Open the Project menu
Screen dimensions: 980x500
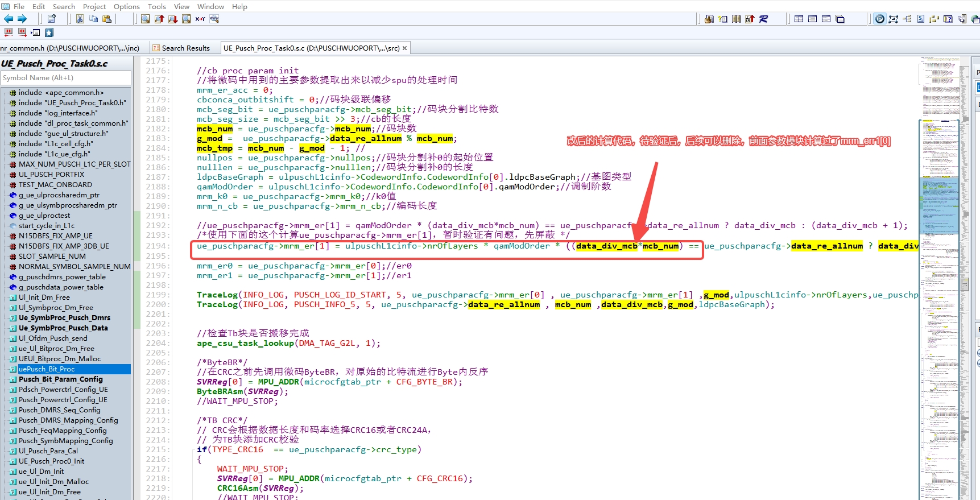point(94,6)
